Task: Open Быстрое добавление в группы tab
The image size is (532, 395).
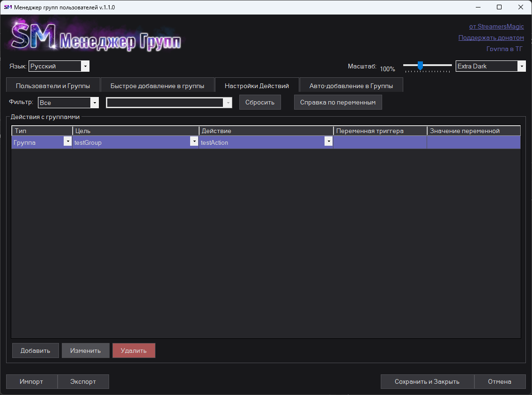Action: coord(157,86)
